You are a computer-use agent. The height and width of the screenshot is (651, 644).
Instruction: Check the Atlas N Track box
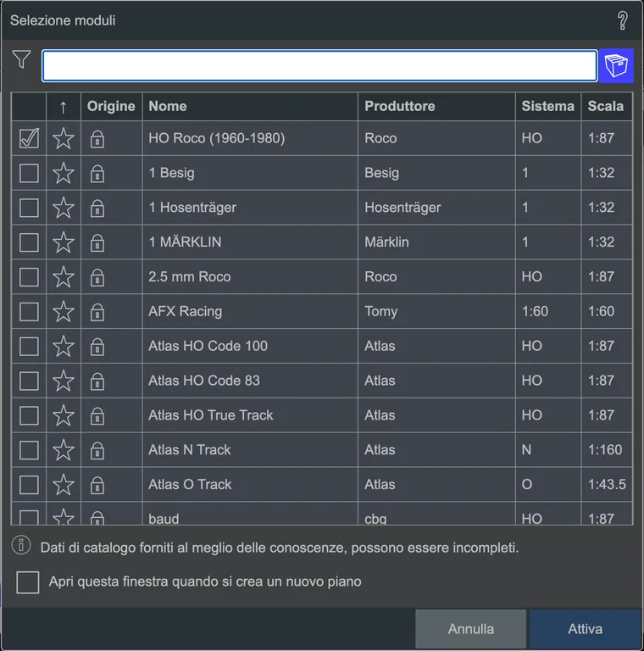(29, 450)
